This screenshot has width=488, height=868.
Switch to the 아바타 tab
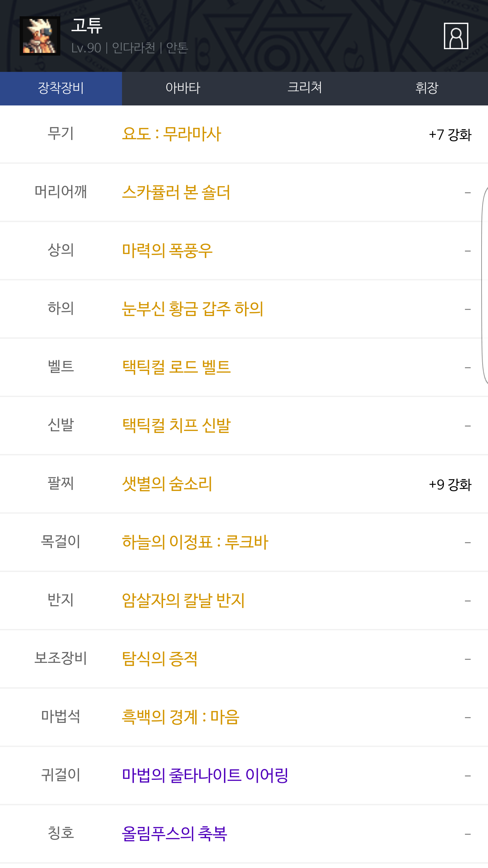[x=183, y=88]
